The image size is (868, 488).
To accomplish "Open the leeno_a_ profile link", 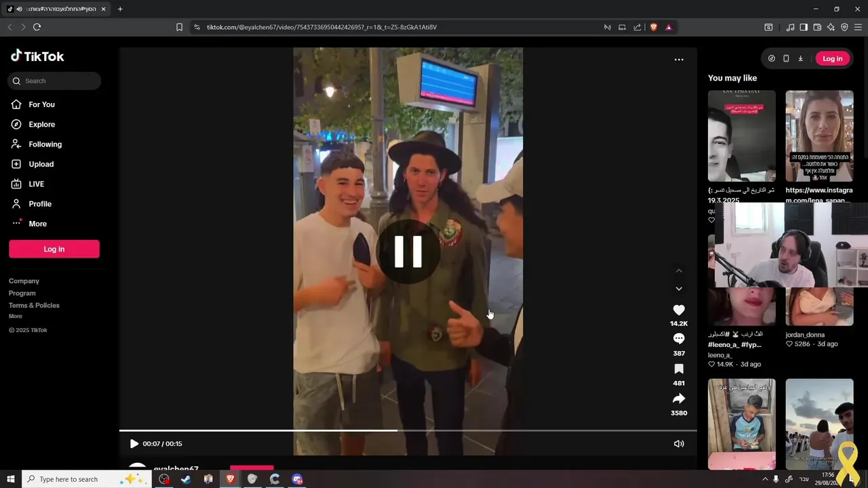I will point(720,355).
